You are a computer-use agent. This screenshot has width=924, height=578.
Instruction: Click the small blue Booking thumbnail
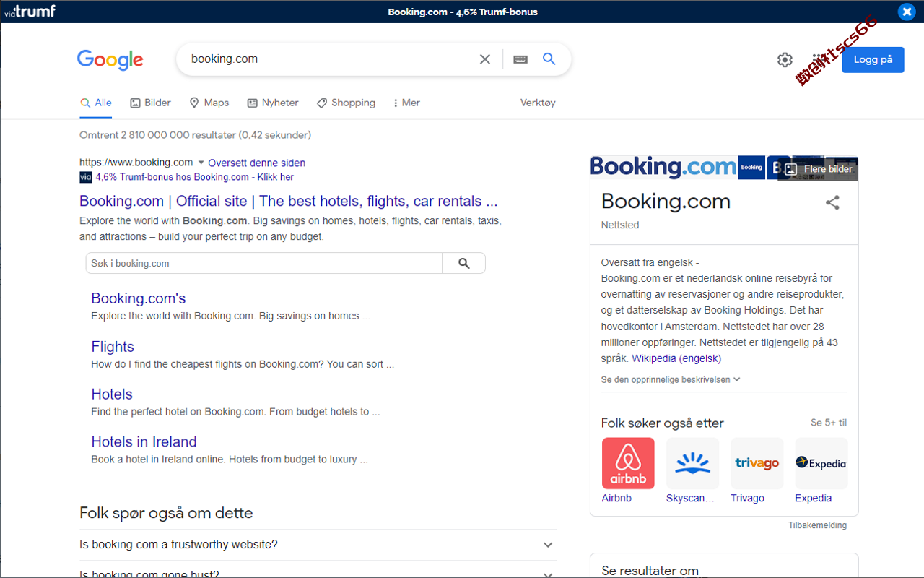tap(751, 168)
